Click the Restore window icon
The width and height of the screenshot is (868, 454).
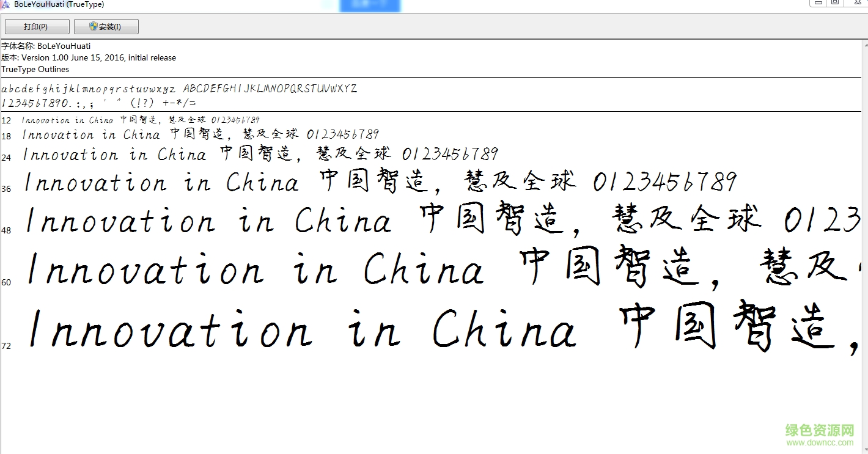(836, 3)
